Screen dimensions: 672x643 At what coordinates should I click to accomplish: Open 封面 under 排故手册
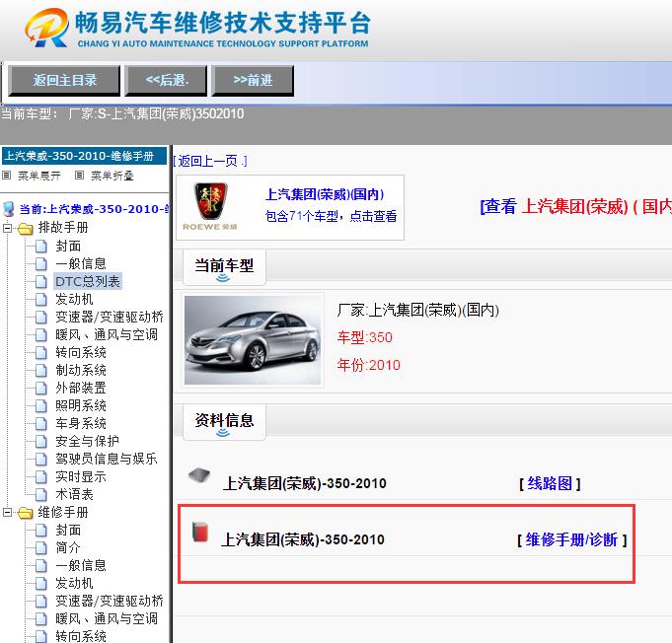click(68, 246)
